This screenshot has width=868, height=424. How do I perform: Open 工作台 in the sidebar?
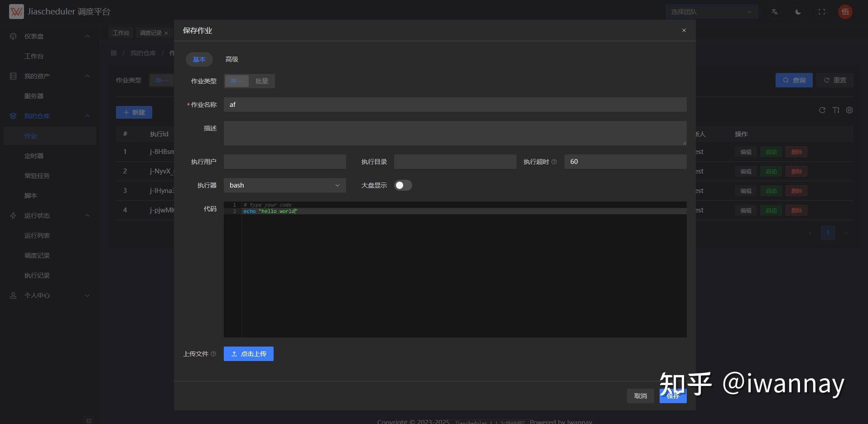point(34,56)
